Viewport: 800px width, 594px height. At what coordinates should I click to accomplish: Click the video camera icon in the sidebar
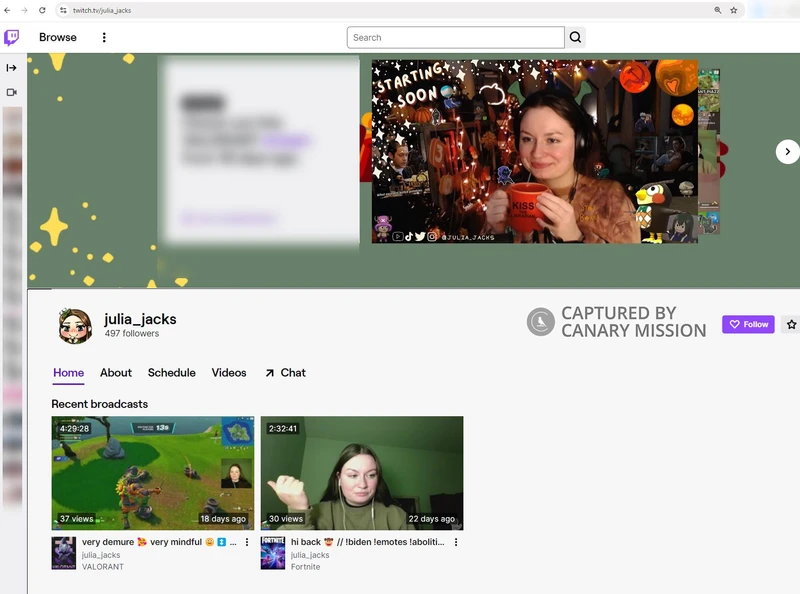point(12,92)
